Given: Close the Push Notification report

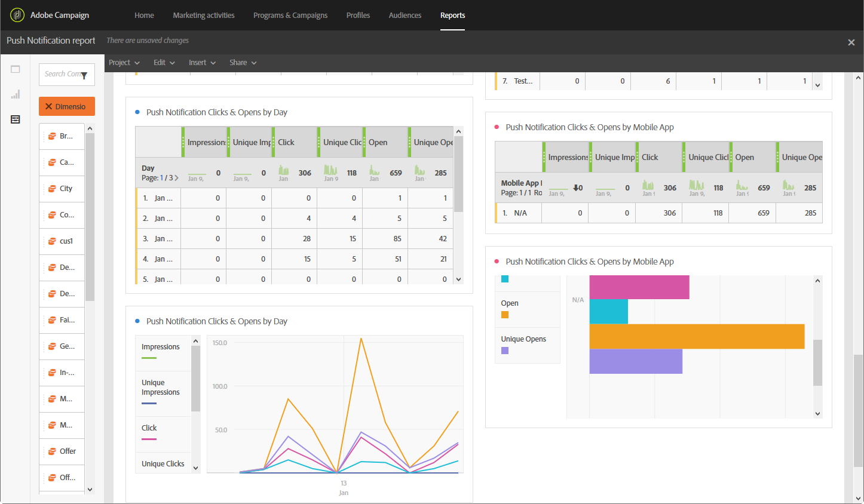Looking at the screenshot, I should tap(851, 42).
